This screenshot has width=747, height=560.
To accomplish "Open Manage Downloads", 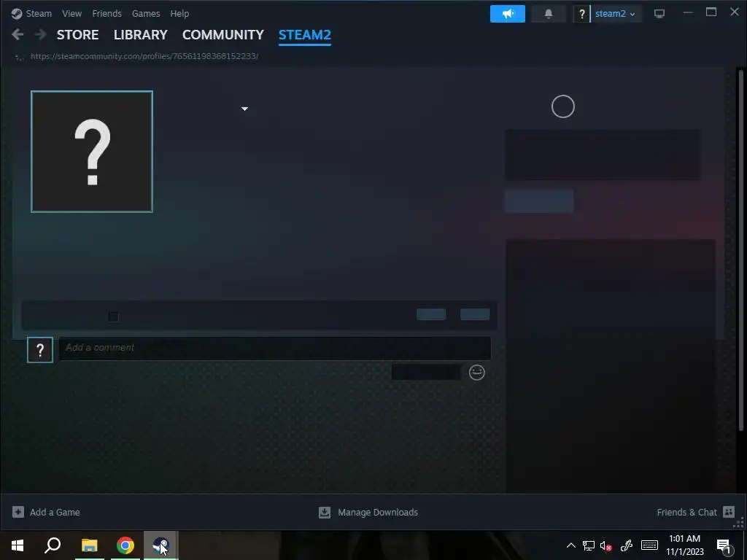I will pos(378,513).
